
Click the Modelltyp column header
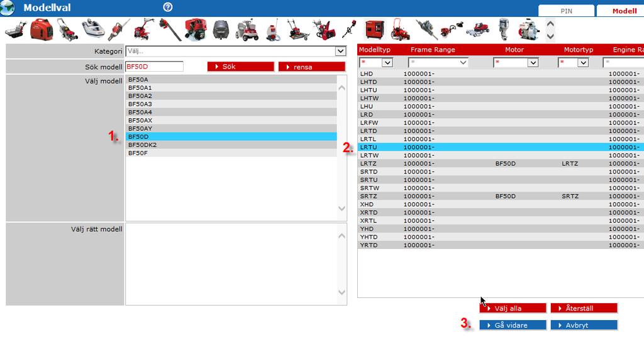(375, 50)
